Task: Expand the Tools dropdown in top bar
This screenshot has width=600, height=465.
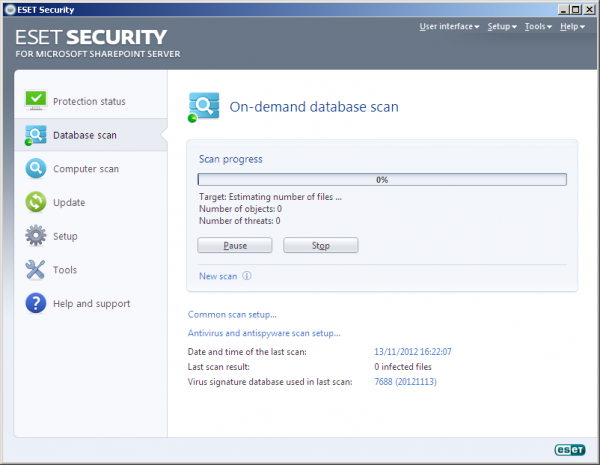Action: [x=538, y=26]
